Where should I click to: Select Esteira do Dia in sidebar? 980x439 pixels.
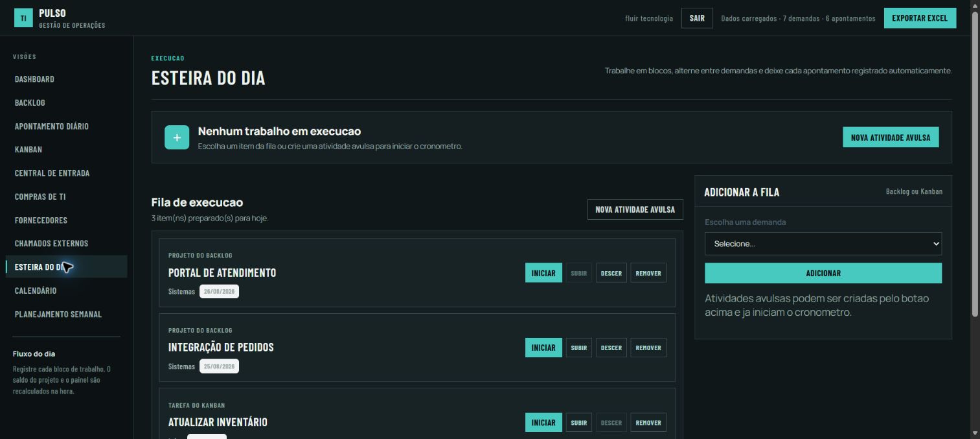tap(67, 267)
